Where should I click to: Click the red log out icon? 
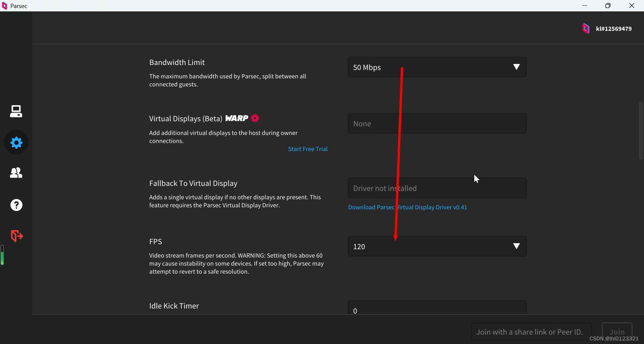coord(16,236)
